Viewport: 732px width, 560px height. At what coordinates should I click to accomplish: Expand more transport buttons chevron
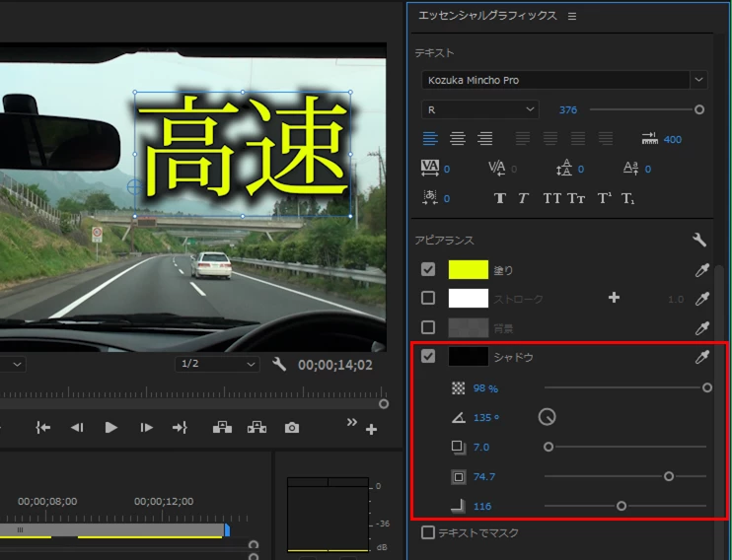pyautogui.click(x=351, y=422)
